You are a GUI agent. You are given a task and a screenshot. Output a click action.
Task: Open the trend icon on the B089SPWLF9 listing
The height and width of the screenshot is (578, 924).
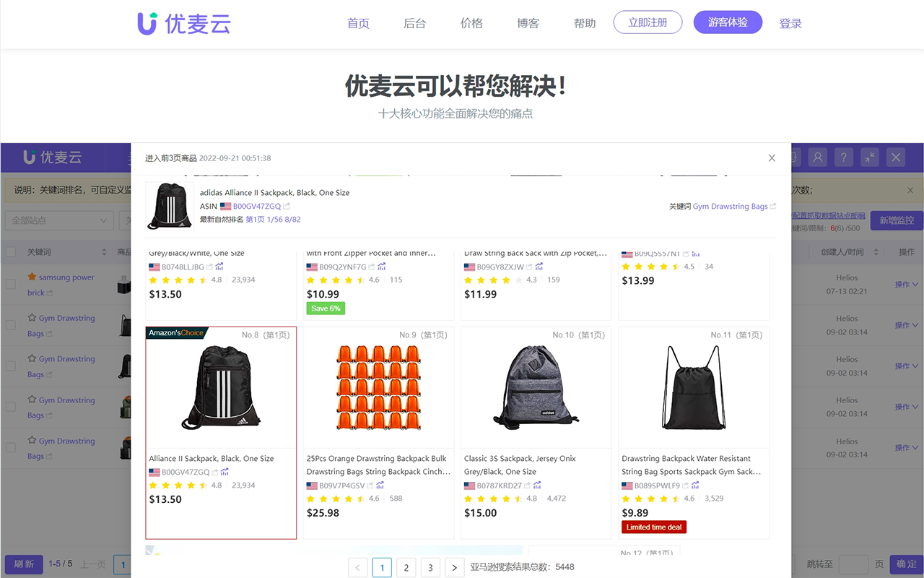695,486
